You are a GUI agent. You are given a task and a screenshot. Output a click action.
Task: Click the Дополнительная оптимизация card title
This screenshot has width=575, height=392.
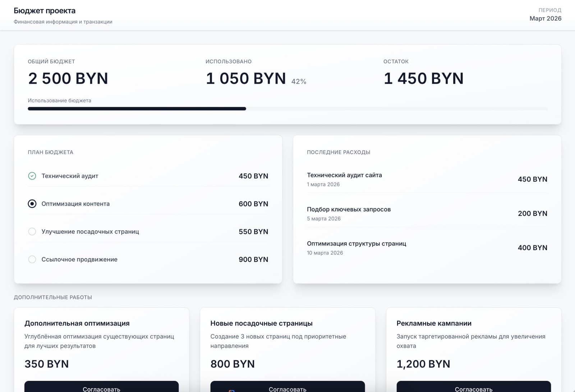(77, 323)
